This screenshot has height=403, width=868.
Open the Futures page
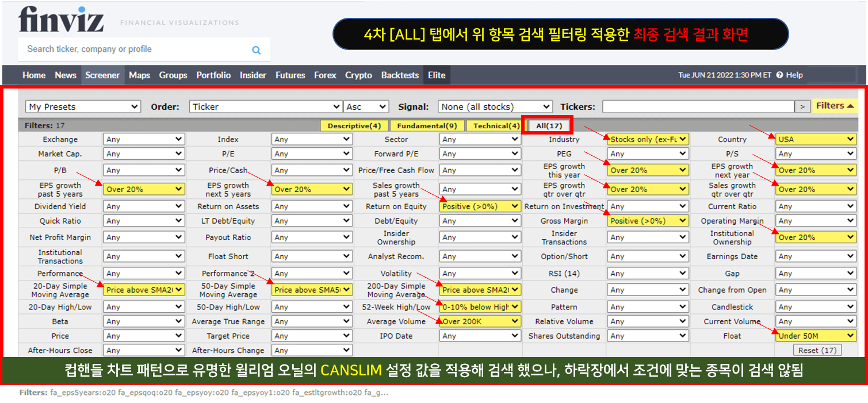point(290,75)
